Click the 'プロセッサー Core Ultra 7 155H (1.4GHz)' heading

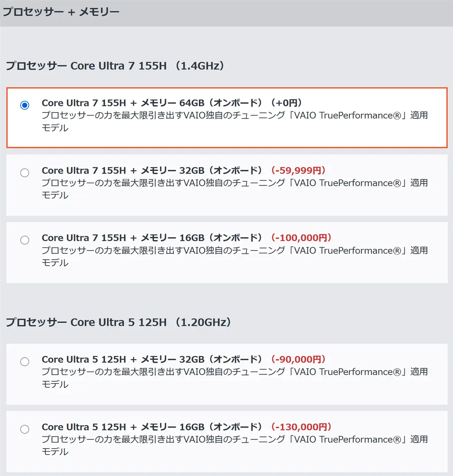pos(115,65)
